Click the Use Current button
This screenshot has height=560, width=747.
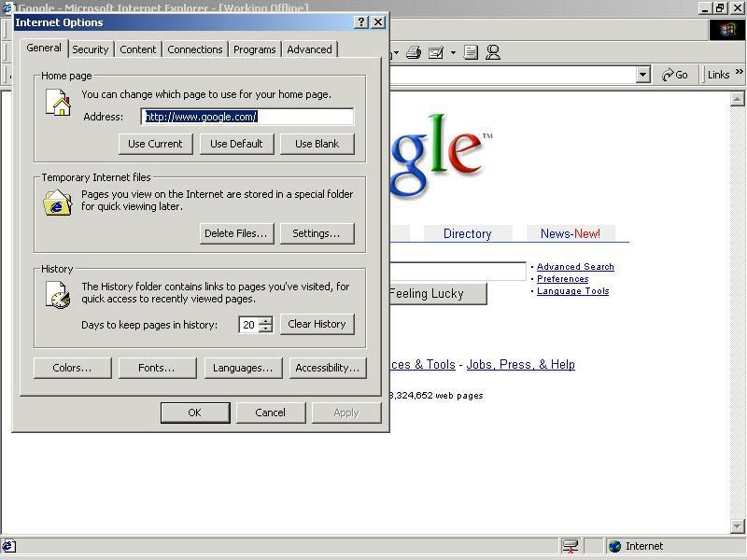pyautogui.click(x=155, y=144)
